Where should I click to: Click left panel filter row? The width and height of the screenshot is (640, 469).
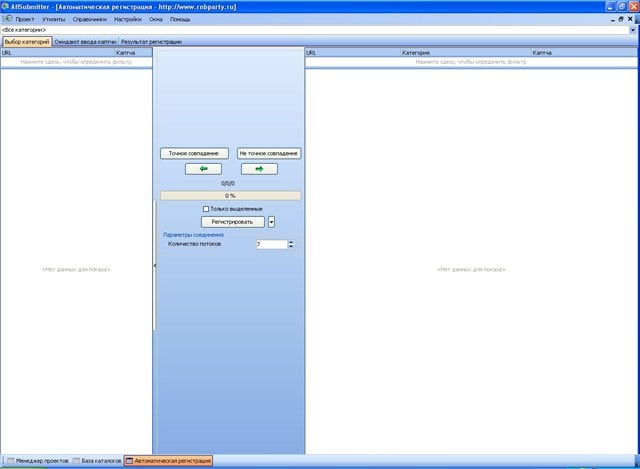[76, 62]
